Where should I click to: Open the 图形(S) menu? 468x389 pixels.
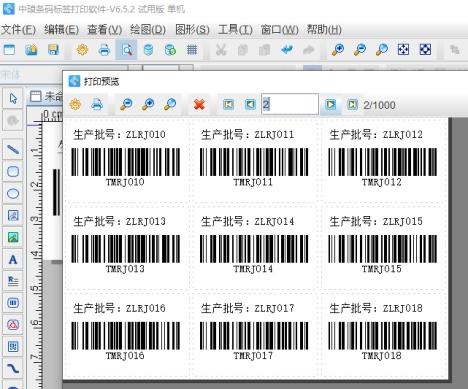(192, 30)
